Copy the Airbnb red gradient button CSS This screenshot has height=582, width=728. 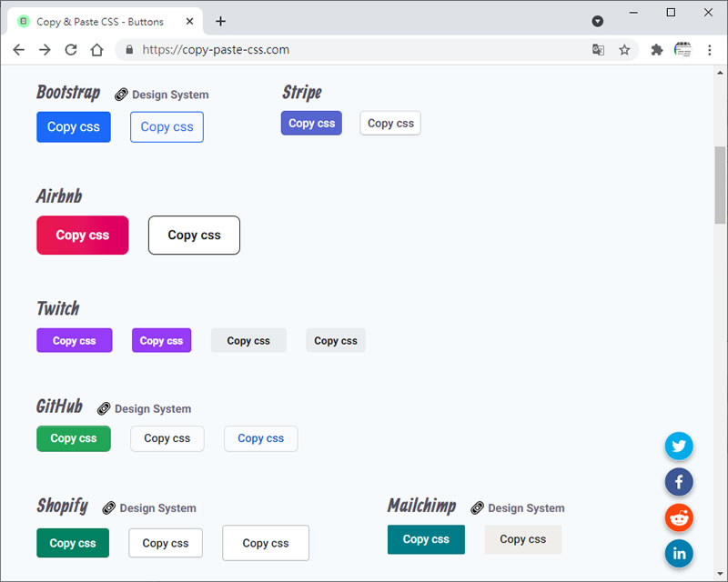click(x=83, y=235)
